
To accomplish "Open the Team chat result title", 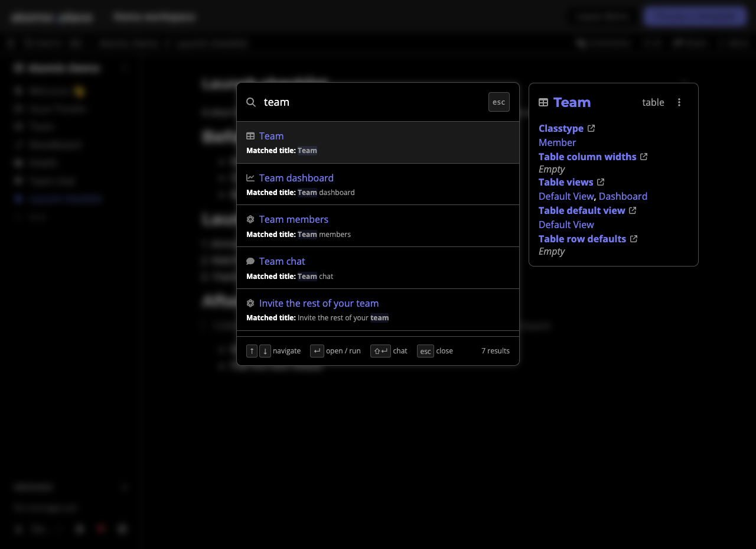I will pos(282,261).
